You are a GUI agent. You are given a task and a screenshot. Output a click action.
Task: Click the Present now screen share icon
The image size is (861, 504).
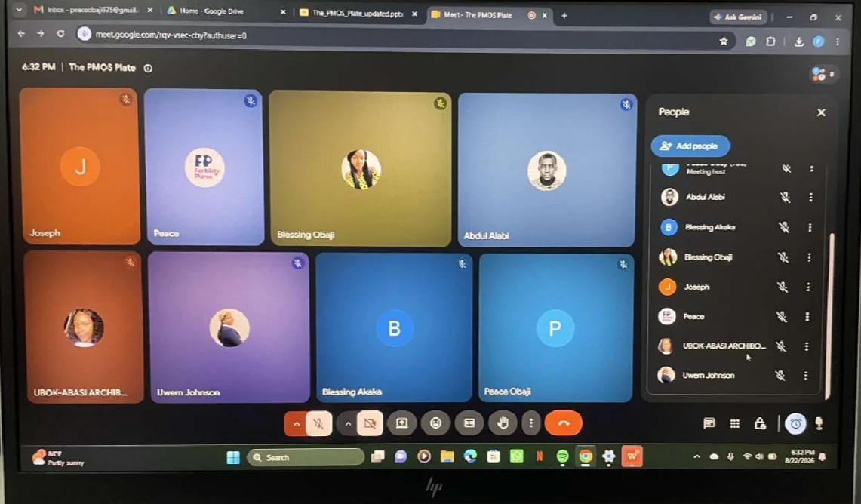tap(402, 423)
